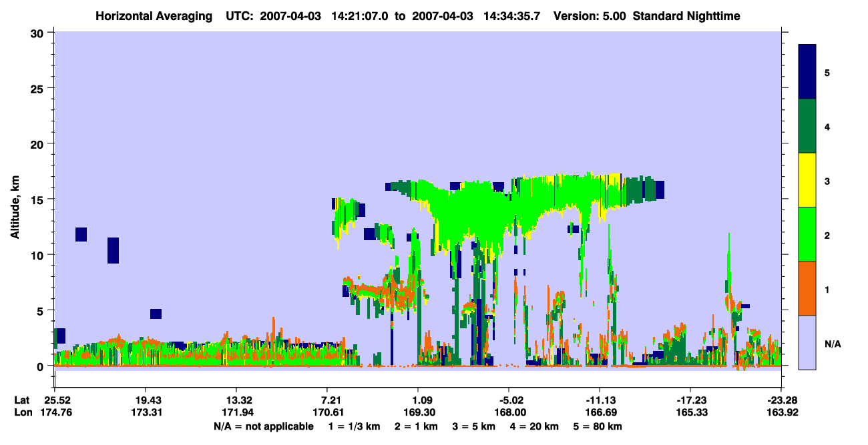Click longitude value 170.61
Image resolution: width=868 pixels, height=445 pixels.
tap(327, 412)
